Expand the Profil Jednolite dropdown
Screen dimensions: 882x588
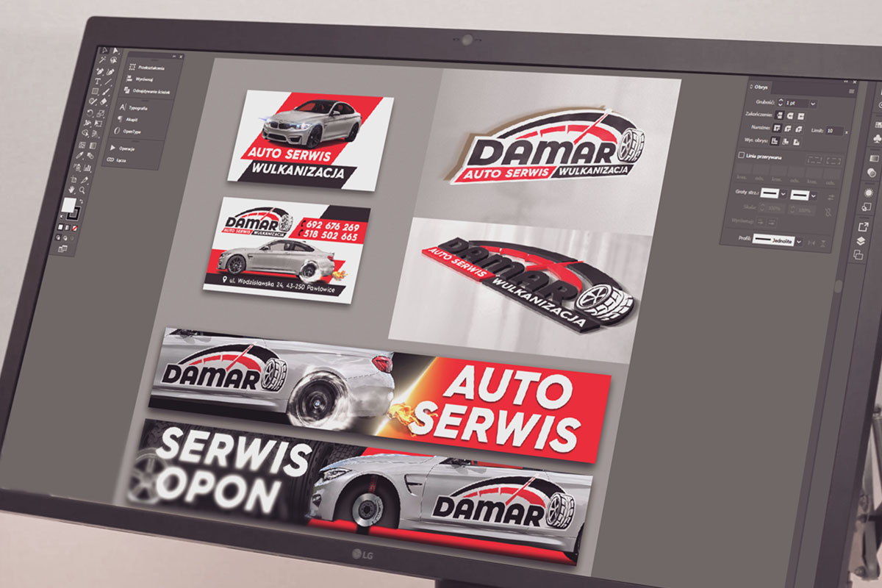coord(799,241)
